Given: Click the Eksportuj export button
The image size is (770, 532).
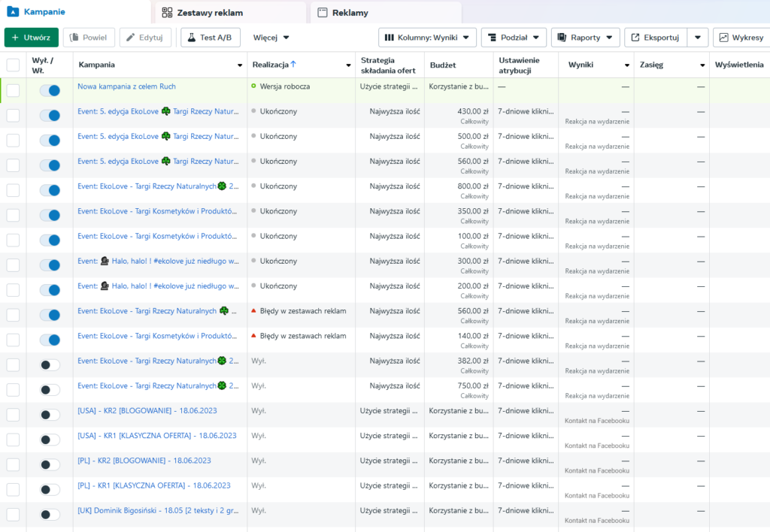Looking at the screenshot, I should [x=654, y=38].
